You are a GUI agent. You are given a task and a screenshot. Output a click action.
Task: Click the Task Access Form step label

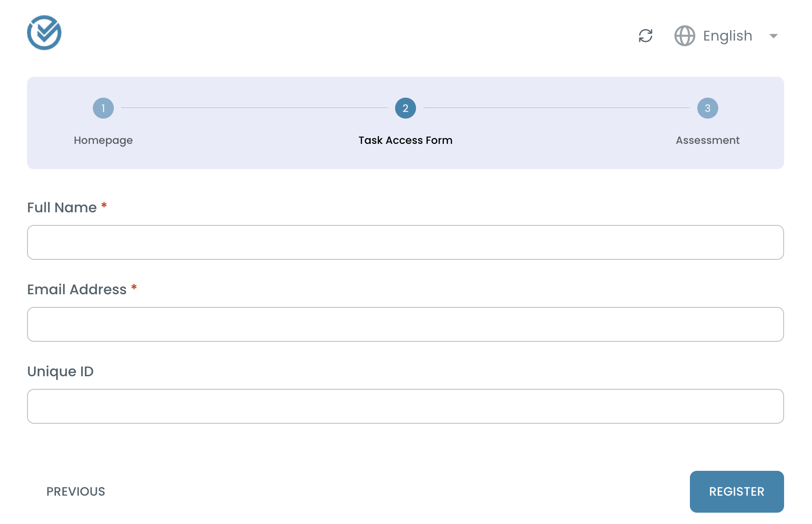tap(406, 140)
